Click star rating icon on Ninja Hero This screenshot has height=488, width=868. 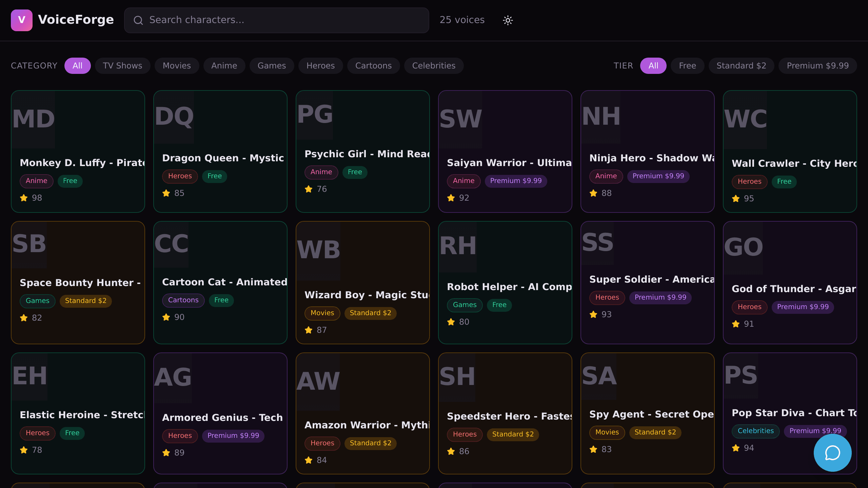tap(593, 193)
